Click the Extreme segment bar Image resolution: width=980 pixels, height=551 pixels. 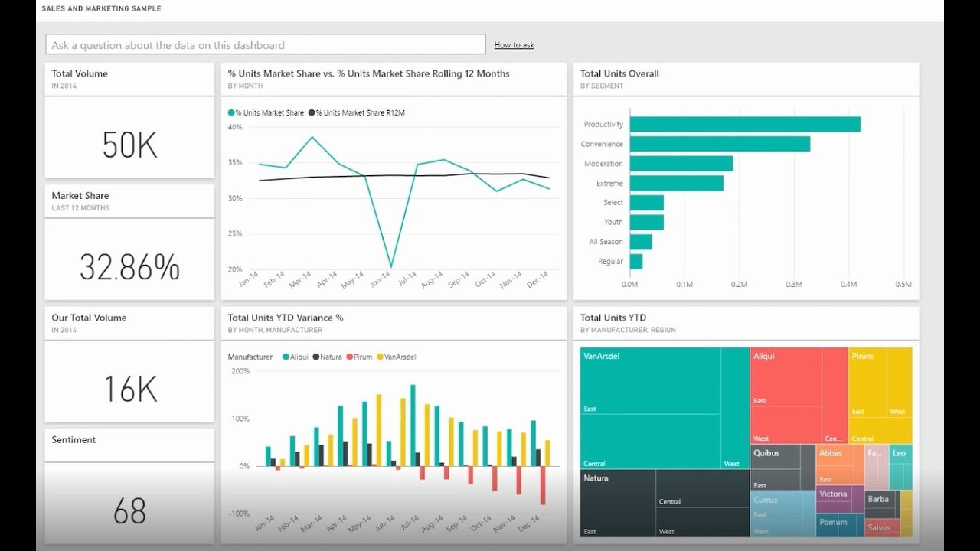[676, 183]
